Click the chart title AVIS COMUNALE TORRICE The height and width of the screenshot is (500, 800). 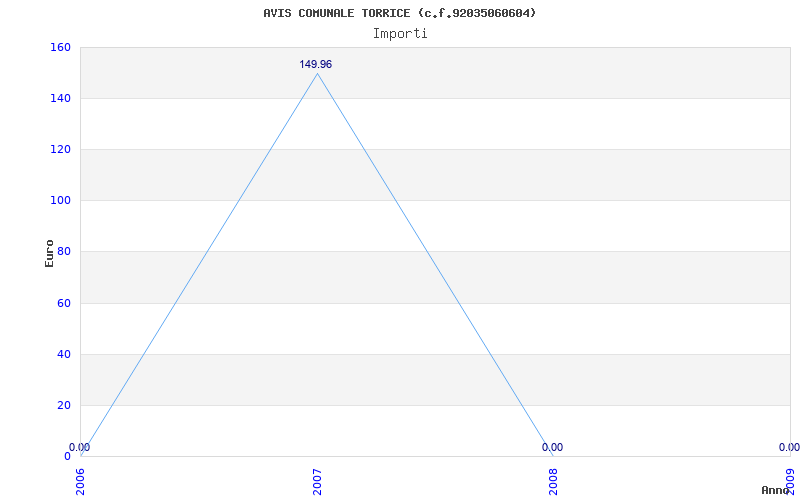pos(400,13)
